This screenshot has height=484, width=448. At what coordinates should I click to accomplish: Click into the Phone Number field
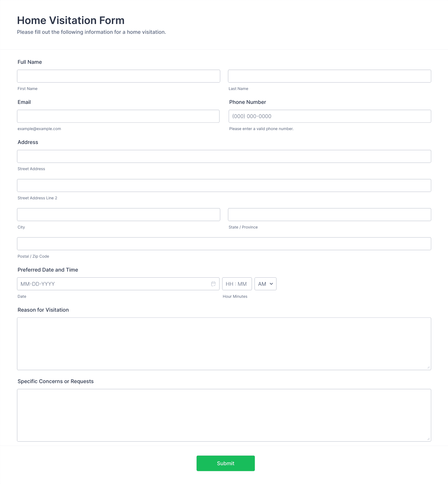(x=330, y=116)
